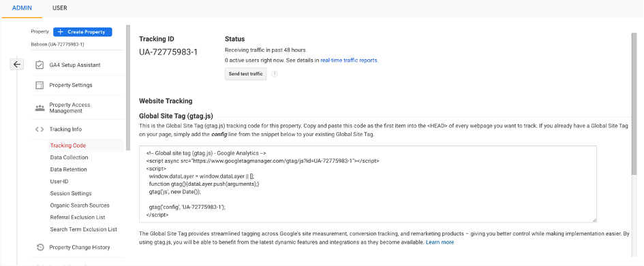
Task: Open real-time traffic reports link
Action: [x=349, y=61]
